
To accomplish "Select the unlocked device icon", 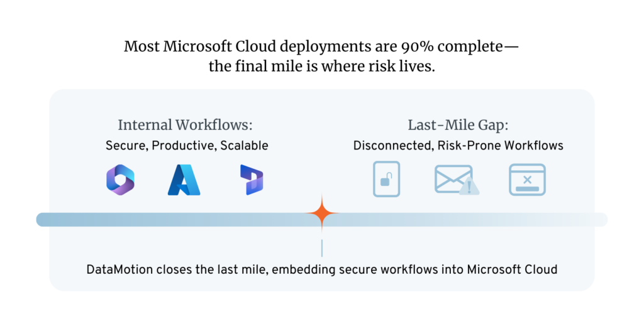I will click(x=387, y=179).
